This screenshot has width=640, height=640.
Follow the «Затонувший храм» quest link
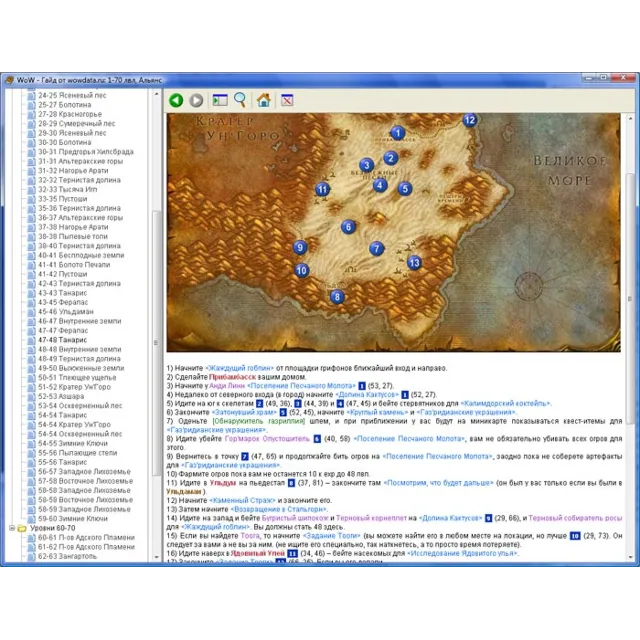[x=244, y=412]
